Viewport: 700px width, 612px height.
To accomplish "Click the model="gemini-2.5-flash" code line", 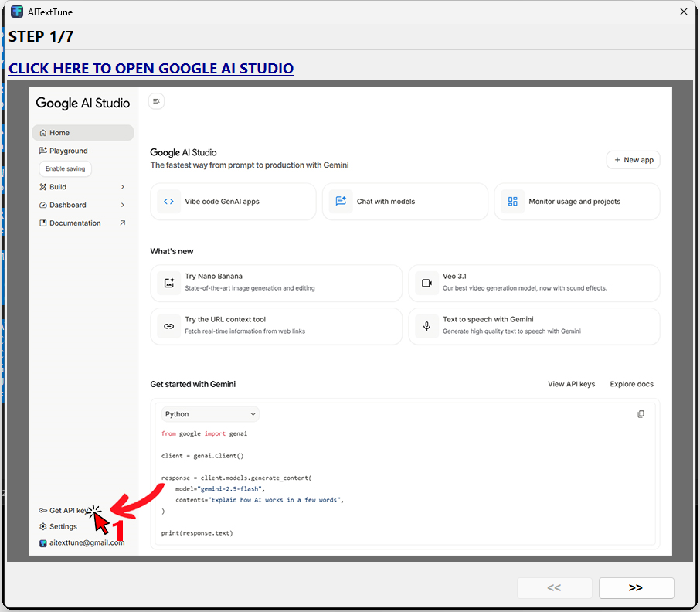I will tap(220, 489).
